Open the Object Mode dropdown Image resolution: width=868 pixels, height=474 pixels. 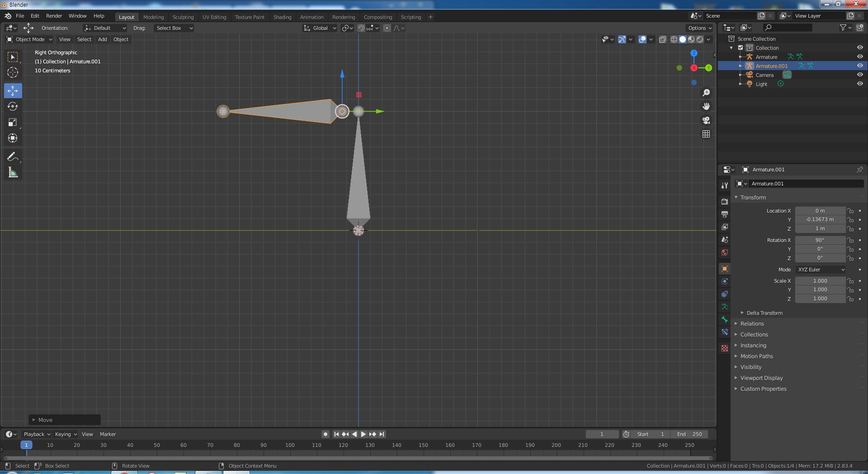pos(29,39)
